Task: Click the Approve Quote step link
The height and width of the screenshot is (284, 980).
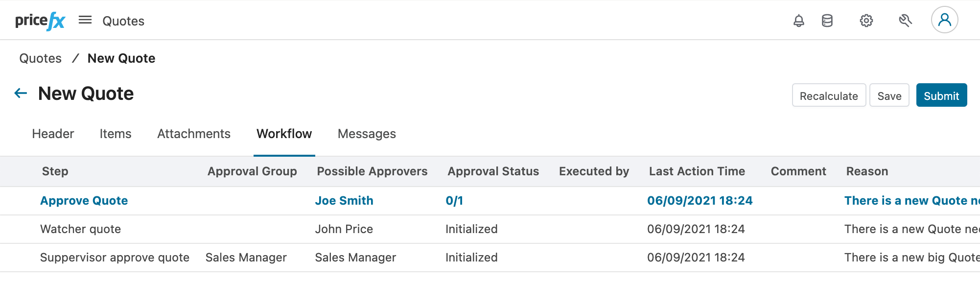Action: pos(84,200)
